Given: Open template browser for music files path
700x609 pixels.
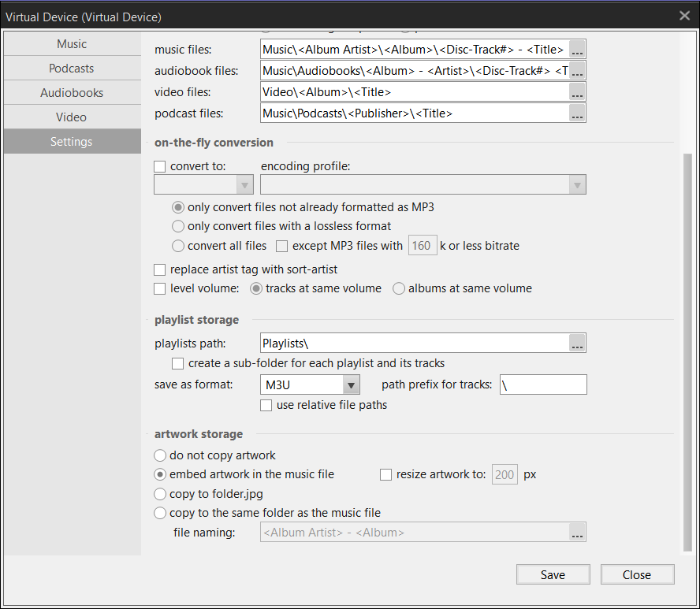Looking at the screenshot, I should [577, 50].
